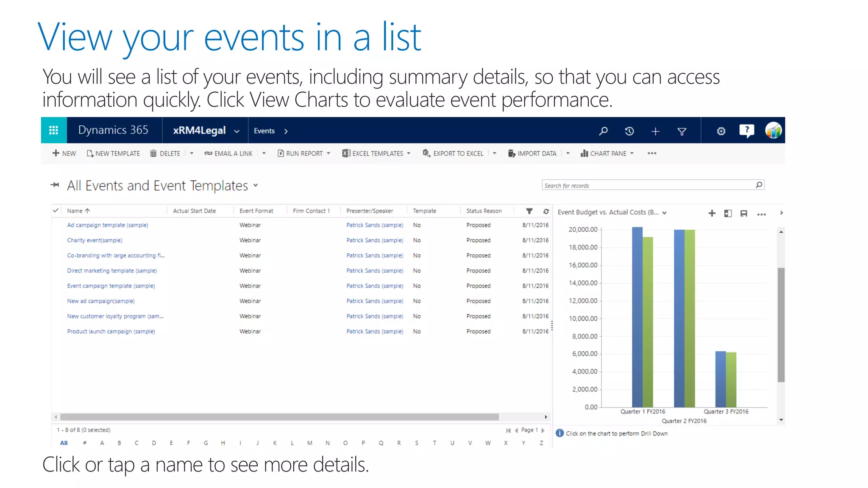868x488 pixels.
Task: Open xRM4Legal app dropdown chevron
Action: click(x=237, y=131)
